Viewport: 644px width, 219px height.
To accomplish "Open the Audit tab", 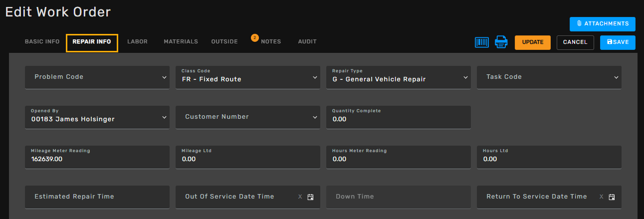I will point(307,42).
